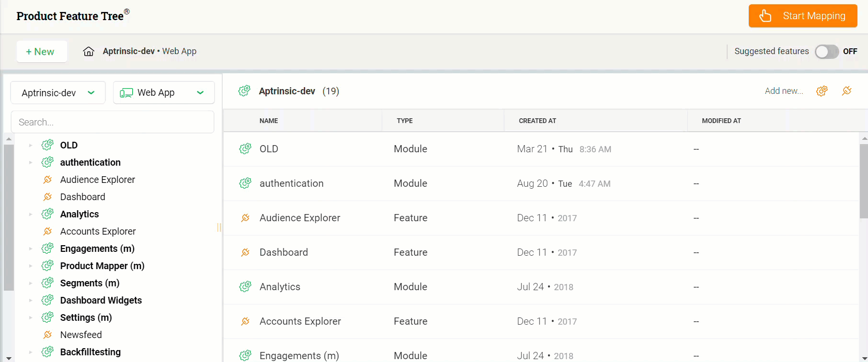This screenshot has width=868, height=362.
Task: Click feature icon of Accounts Explorer tree item
Action: [x=47, y=231]
